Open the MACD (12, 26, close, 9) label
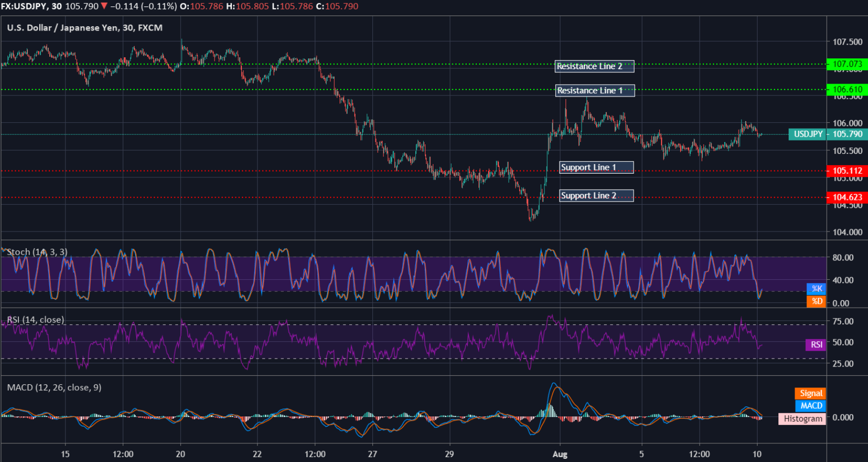 point(54,388)
